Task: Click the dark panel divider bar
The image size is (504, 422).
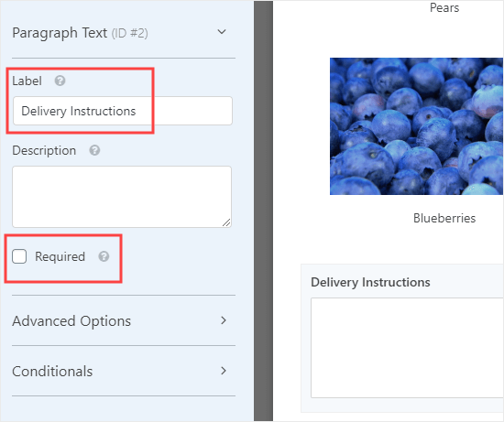Action: coord(263,211)
